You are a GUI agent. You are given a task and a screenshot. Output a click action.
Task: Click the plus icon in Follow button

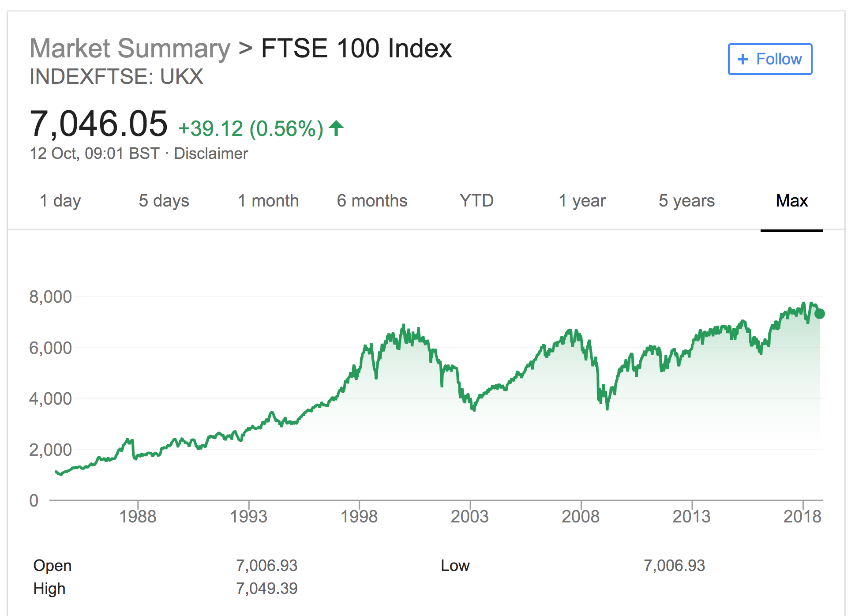pos(743,59)
